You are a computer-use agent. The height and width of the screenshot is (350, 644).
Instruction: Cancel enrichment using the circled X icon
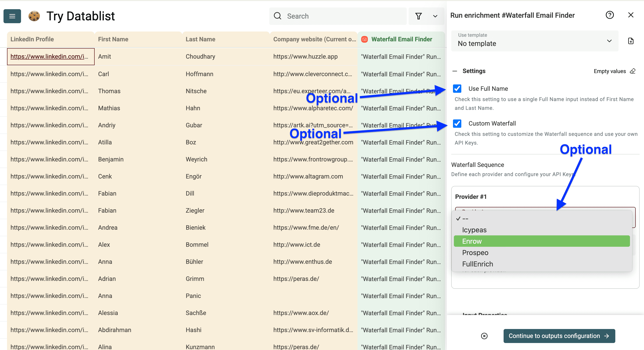pos(484,336)
